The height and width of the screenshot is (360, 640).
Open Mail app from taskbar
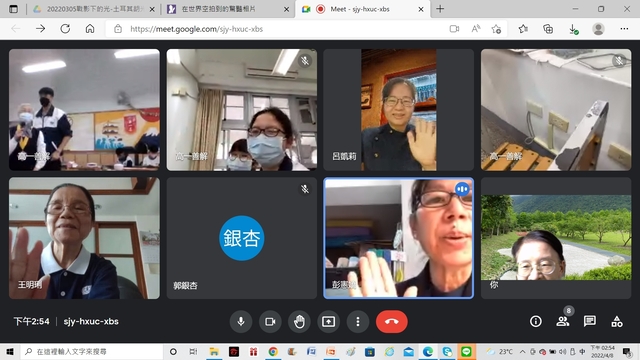(x=409, y=351)
